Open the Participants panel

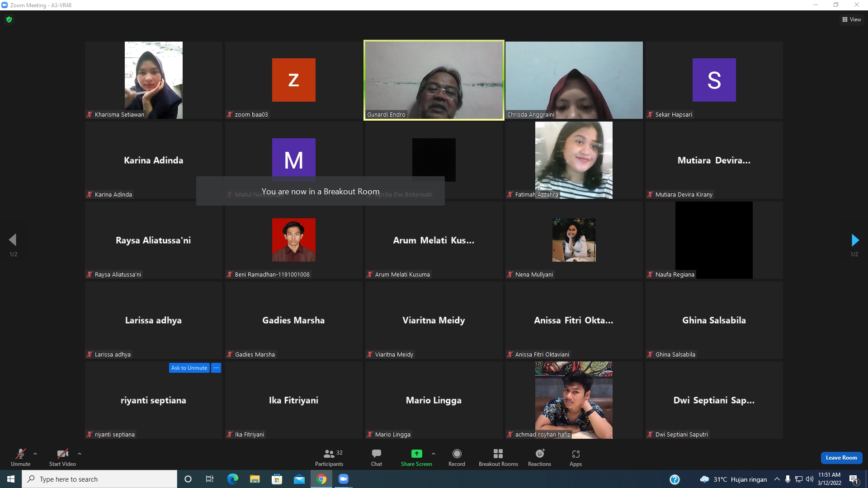coord(329,457)
